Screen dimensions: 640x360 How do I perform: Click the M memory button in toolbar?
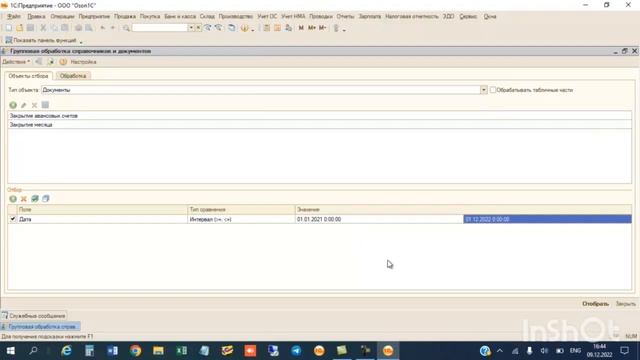tap(301, 28)
